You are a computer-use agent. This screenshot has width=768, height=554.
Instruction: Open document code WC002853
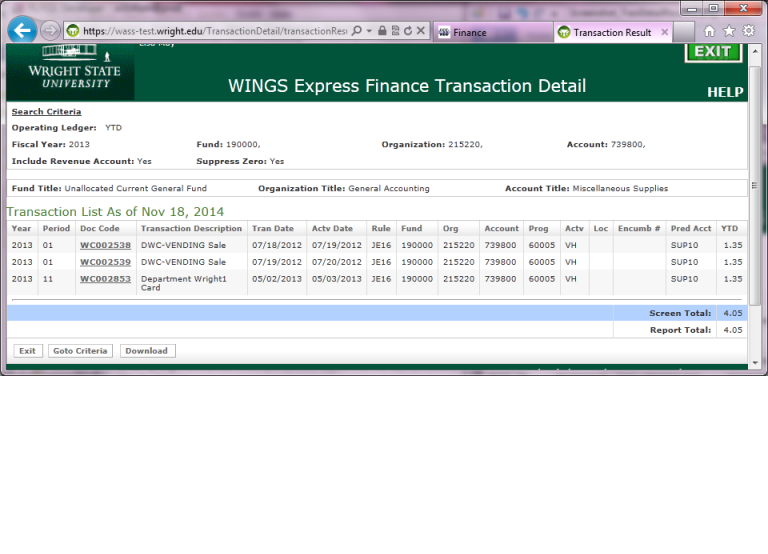point(105,279)
